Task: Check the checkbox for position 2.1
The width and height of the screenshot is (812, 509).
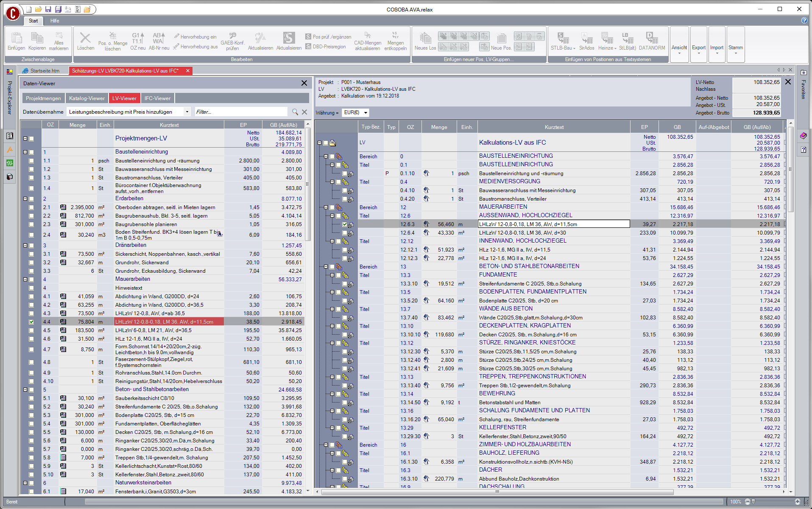Action: 31,207
